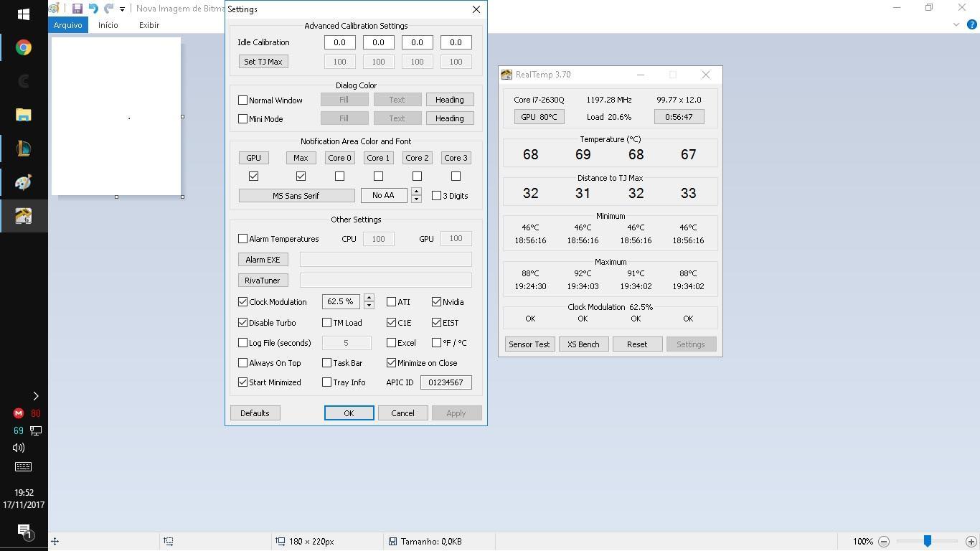Viewport: 980px width, 551px height.
Task: Toggle the 3 Digits checkbox
Action: coord(436,196)
